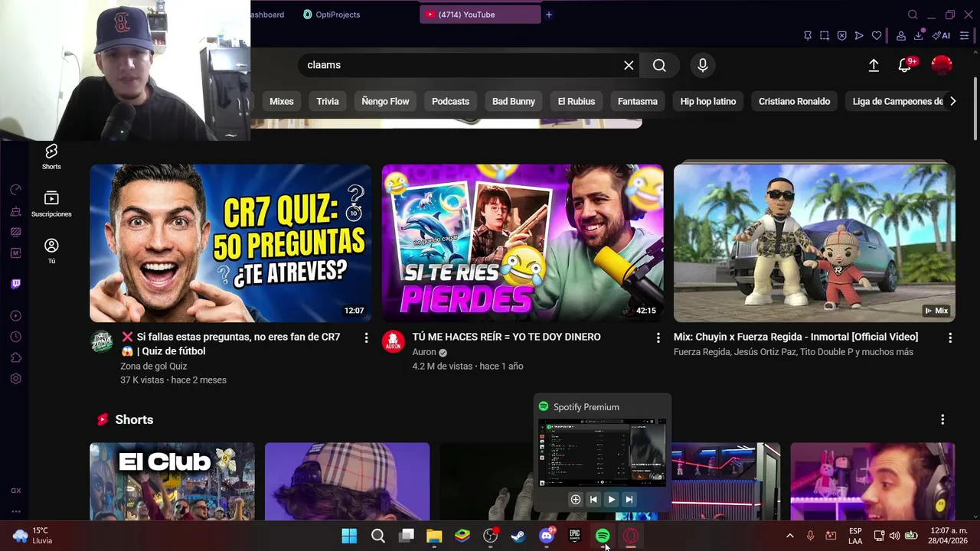Open the Auron channel link
980x551 pixels.
coord(424,352)
